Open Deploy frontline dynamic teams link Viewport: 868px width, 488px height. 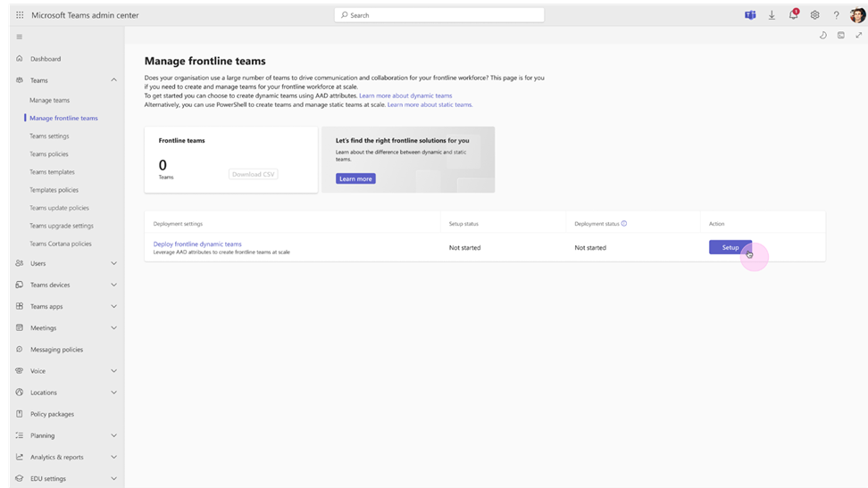tap(197, 244)
